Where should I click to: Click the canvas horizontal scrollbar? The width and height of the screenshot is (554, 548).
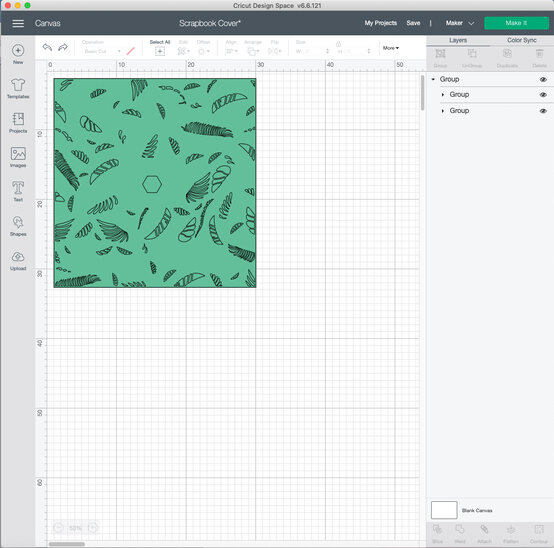[x=67, y=544]
